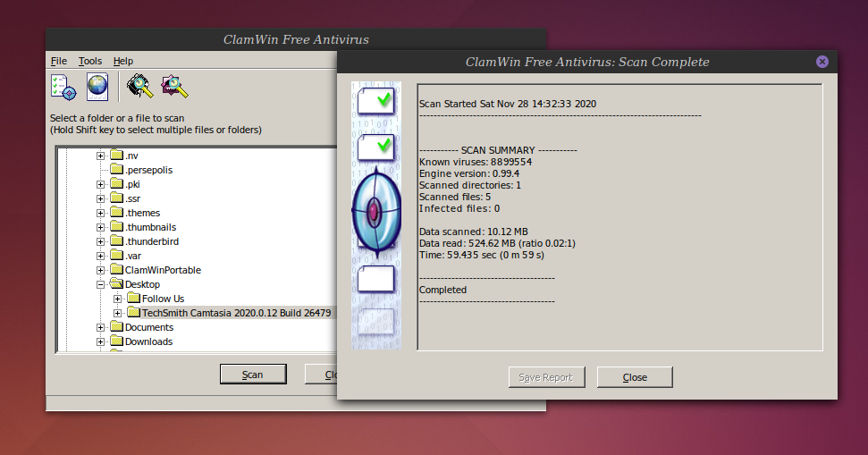This screenshot has width=868, height=455.
Task: Click the memory scan magnifier icon
Action: pyautogui.click(x=139, y=87)
